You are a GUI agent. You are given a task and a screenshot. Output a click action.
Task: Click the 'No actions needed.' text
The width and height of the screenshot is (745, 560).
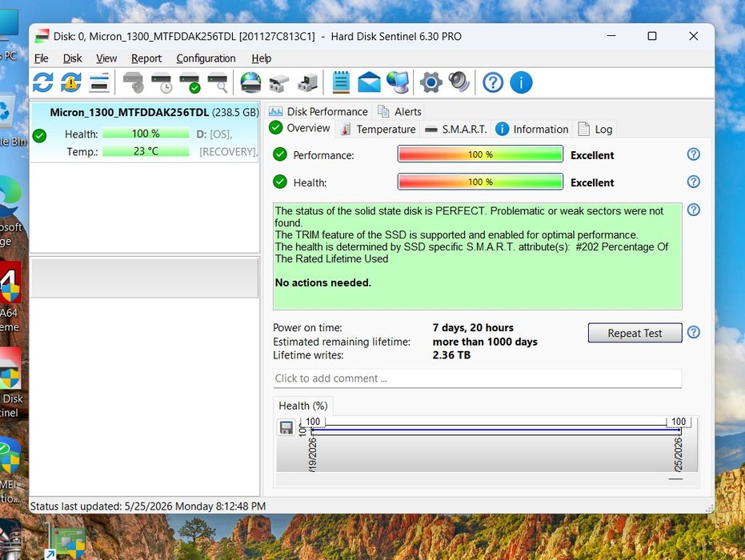click(x=323, y=282)
